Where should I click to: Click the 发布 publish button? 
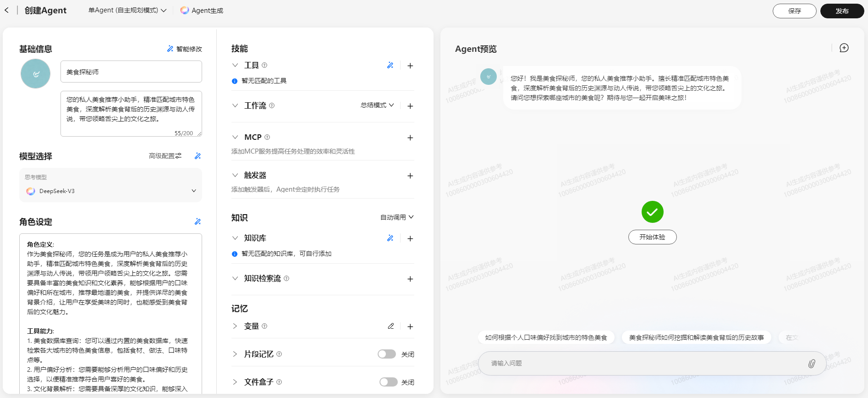point(841,11)
